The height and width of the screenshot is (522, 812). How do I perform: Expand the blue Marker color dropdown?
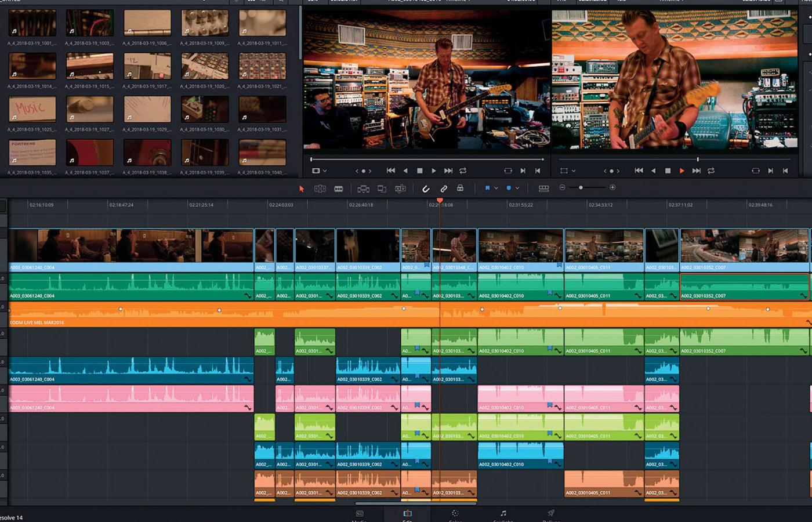pyautogui.click(x=517, y=188)
